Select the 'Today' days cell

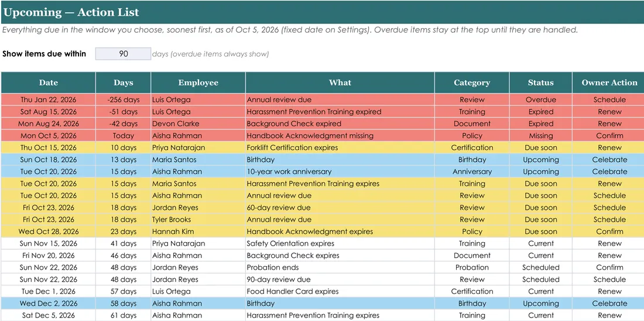point(123,136)
